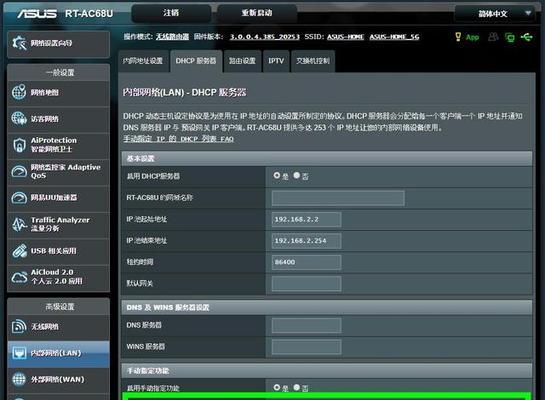Click the App lightbulb icon
The width and height of the screenshot is (545, 400).
pos(458,36)
